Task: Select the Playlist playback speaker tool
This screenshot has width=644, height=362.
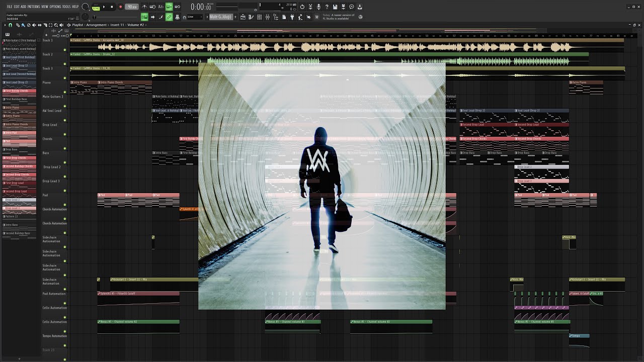Action: tap(61, 25)
